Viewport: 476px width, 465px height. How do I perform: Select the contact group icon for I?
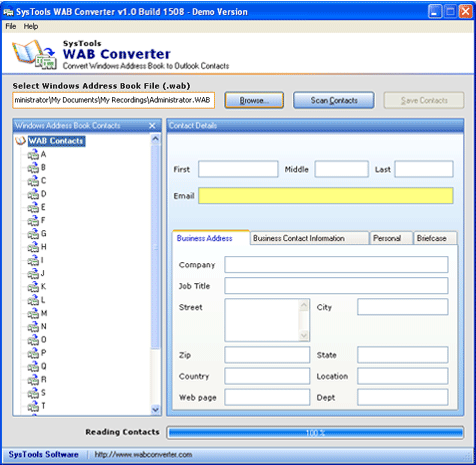(x=33, y=260)
